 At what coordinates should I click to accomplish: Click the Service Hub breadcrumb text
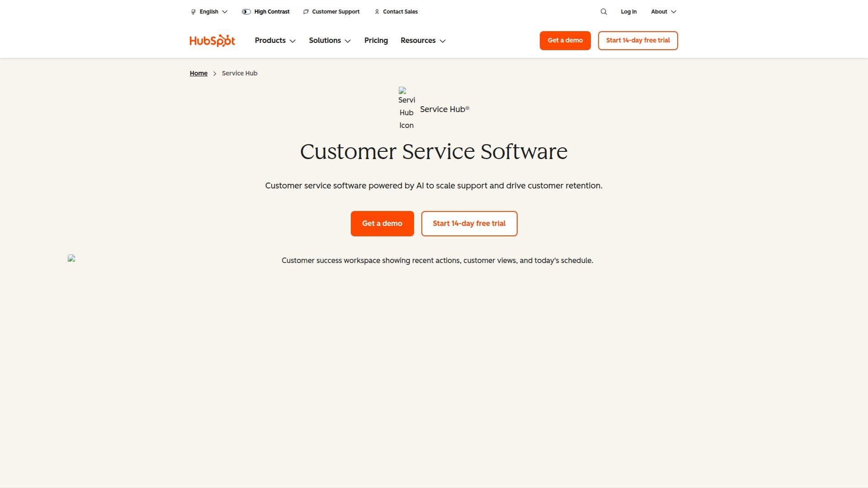click(240, 73)
